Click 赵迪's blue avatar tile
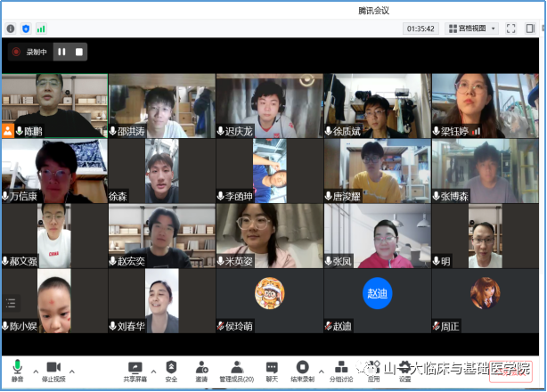 pyautogui.click(x=377, y=293)
